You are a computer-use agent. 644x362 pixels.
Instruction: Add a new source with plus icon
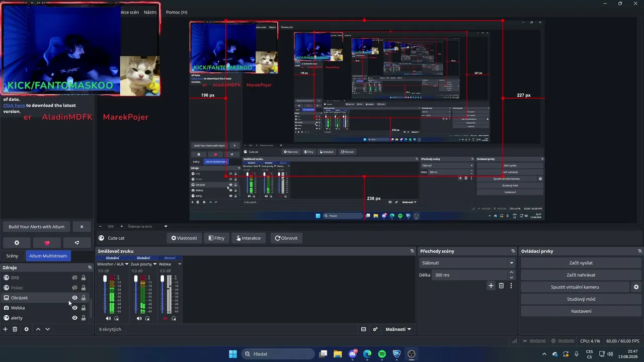click(x=6, y=329)
